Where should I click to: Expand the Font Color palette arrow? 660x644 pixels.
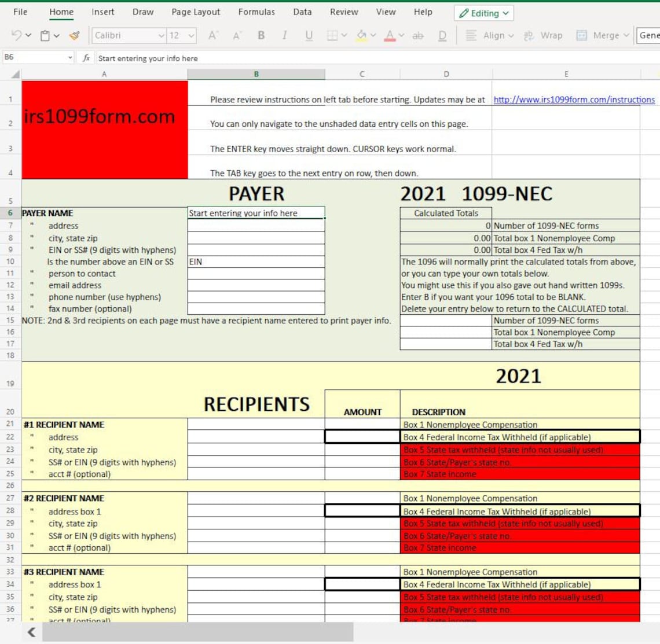[402, 35]
